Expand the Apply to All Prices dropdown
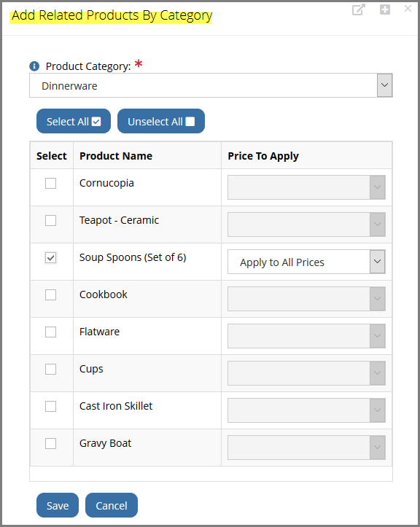 (x=306, y=262)
